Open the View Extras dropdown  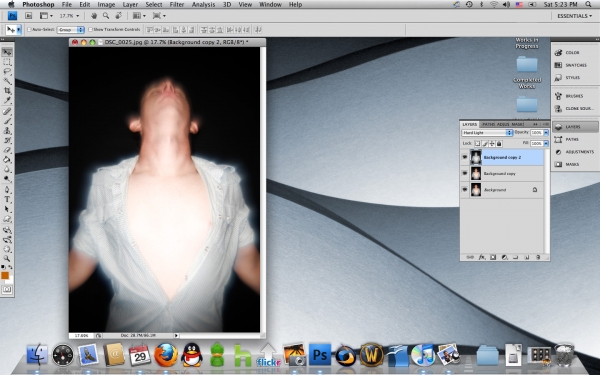coord(46,16)
